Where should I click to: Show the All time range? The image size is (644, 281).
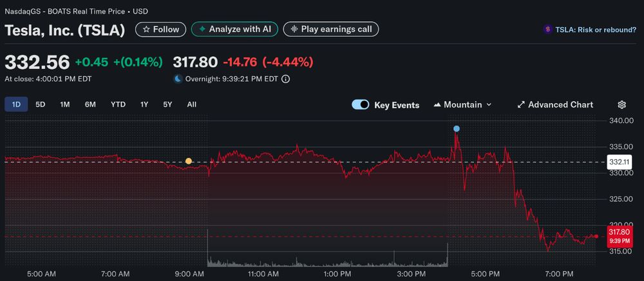[192, 104]
